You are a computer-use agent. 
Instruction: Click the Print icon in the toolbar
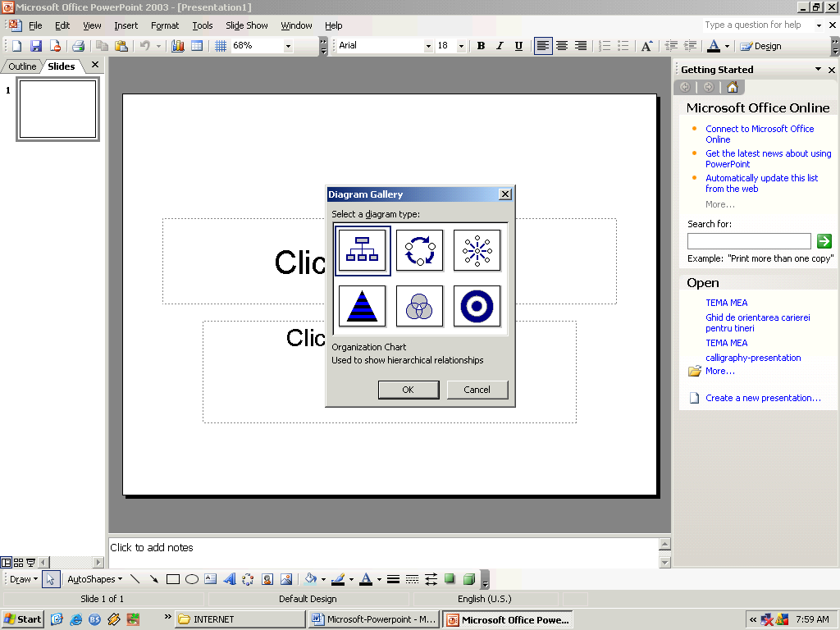(78, 46)
